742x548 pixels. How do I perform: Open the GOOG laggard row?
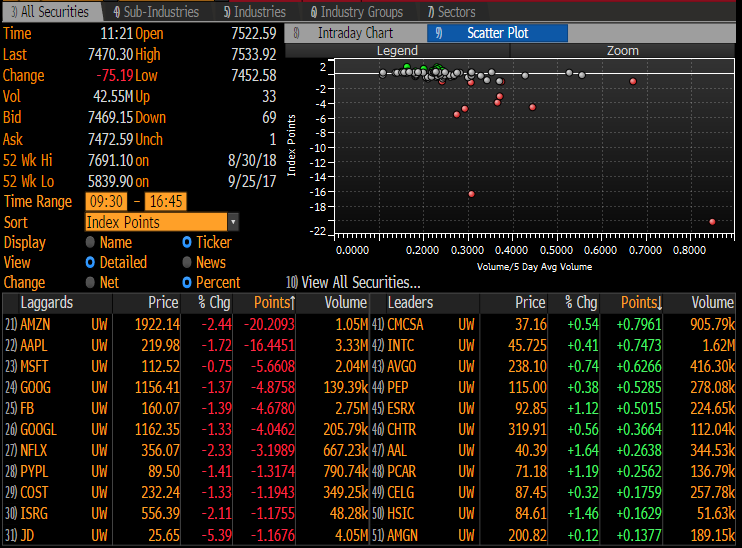click(x=186, y=388)
